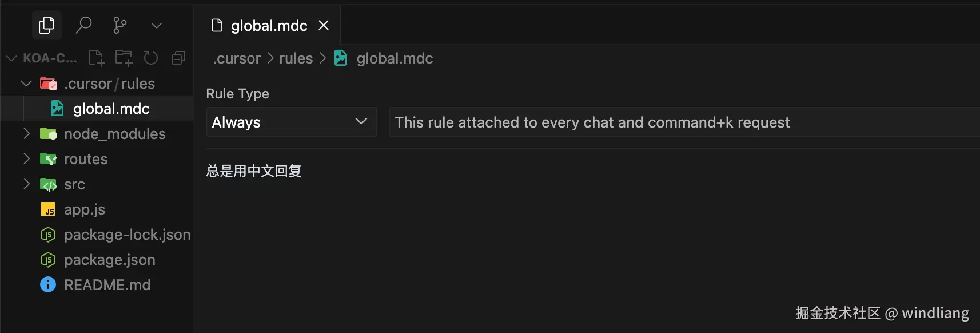The height and width of the screenshot is (333, 980).
Task: Close the global.mdc tab
Action: tap(324, 26)
